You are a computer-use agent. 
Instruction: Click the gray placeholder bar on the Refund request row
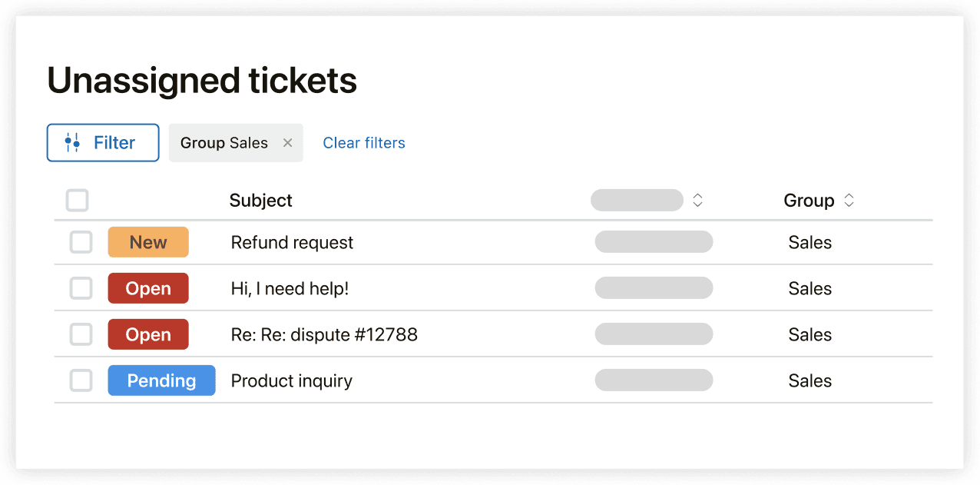[653, 241]
